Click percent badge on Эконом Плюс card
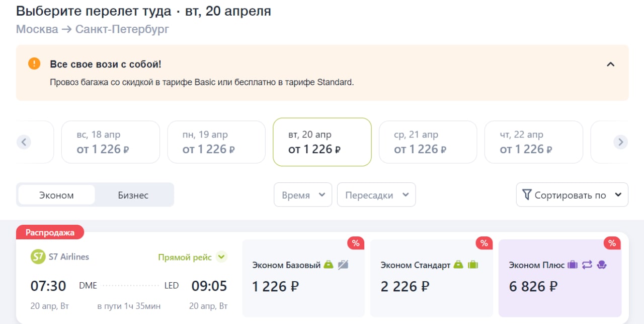644x324 pixels. [x=612, y=243]
